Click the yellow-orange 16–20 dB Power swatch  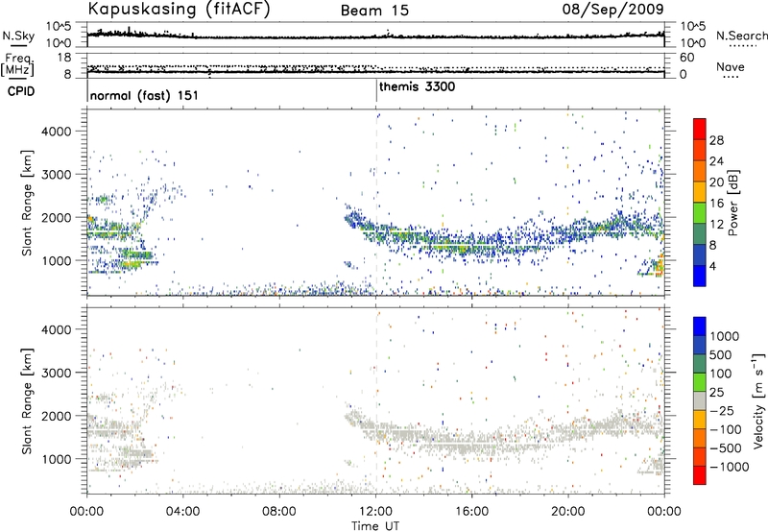tap(700, 192)
